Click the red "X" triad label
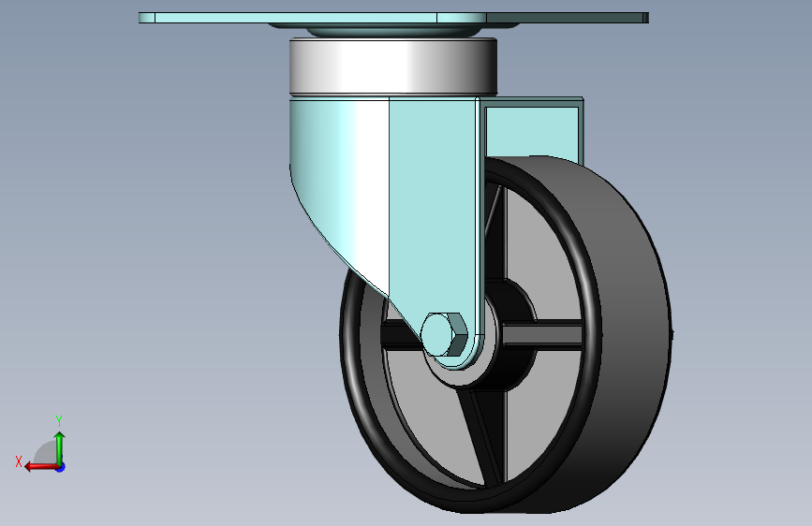The image size is (812, 526). click(x=19, y=461)
